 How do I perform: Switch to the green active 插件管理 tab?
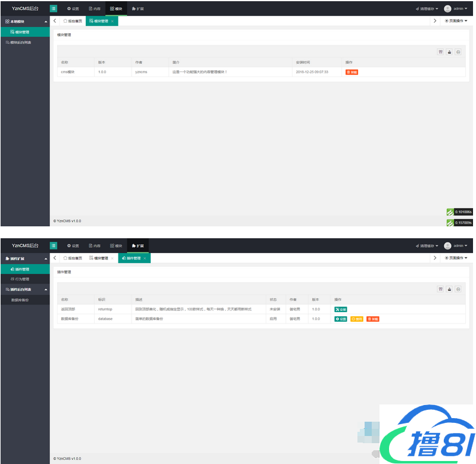131,259
